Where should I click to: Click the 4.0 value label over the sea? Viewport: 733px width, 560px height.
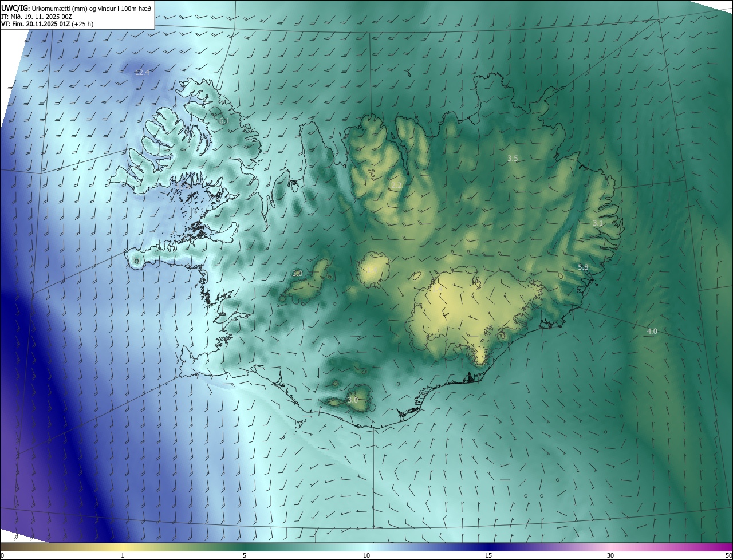652,331
